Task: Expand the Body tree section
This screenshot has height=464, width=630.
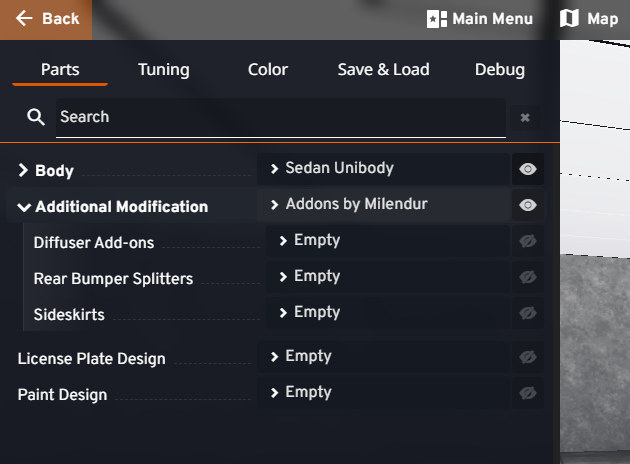Action: pyautogui.click(x=23, y=170)
